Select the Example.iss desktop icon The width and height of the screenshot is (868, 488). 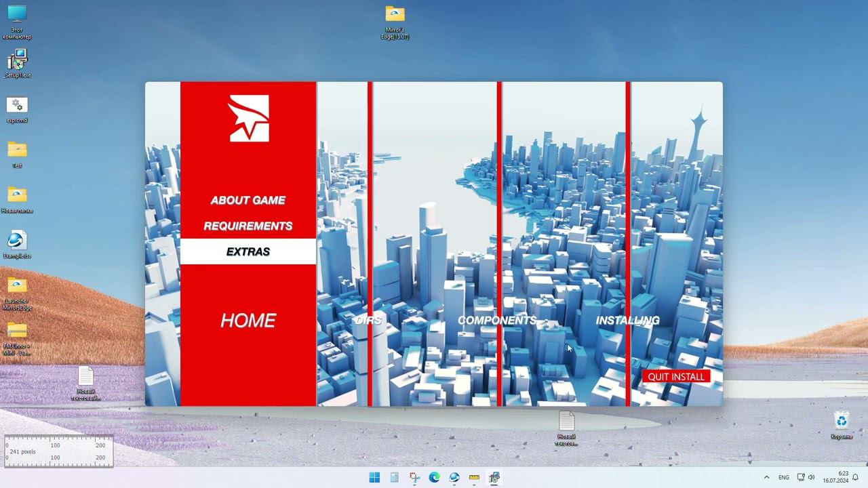pos(17,245)
